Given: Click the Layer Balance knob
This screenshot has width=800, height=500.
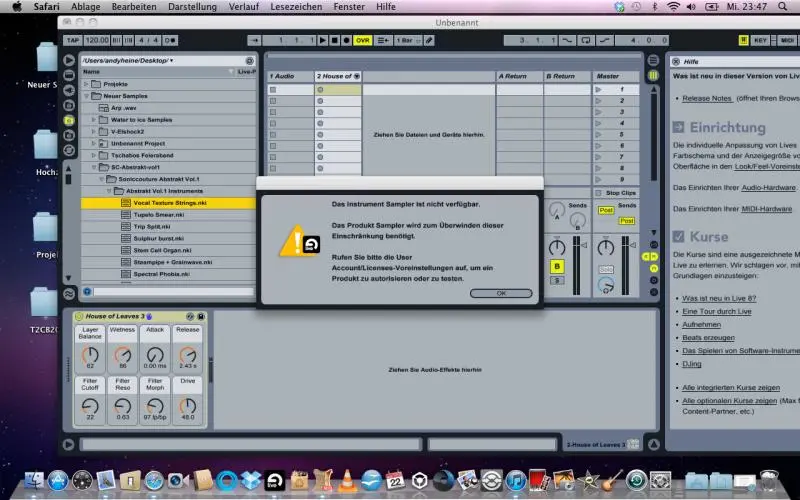Looking at the screenshot, I should (90, 354).
